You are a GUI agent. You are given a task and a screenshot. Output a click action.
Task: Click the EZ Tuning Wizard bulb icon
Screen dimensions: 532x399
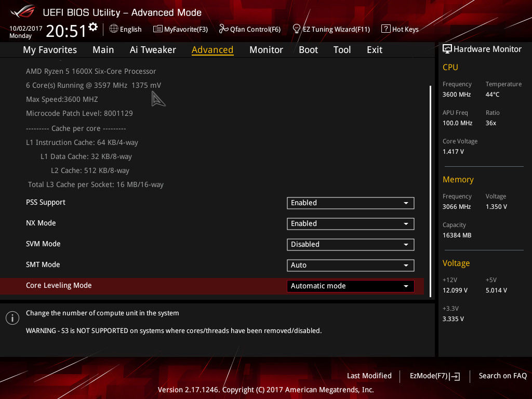296,29
